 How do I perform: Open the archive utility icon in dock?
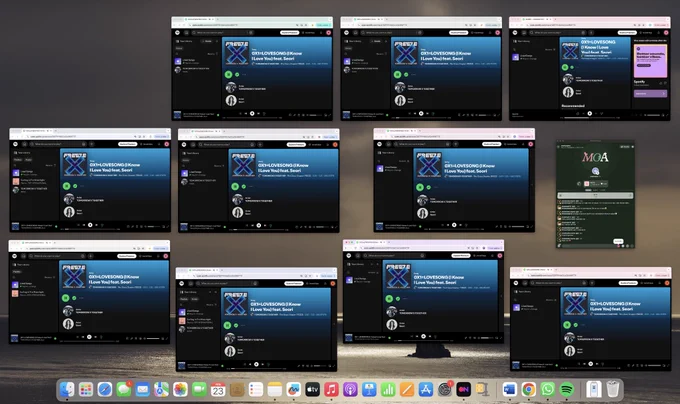click(x=482, y=389)
